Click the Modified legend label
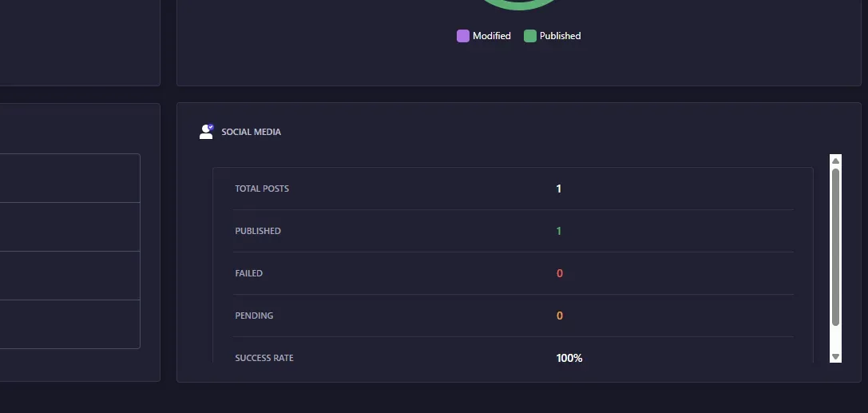Screen dimensions: 868x413 pos(491,36)
